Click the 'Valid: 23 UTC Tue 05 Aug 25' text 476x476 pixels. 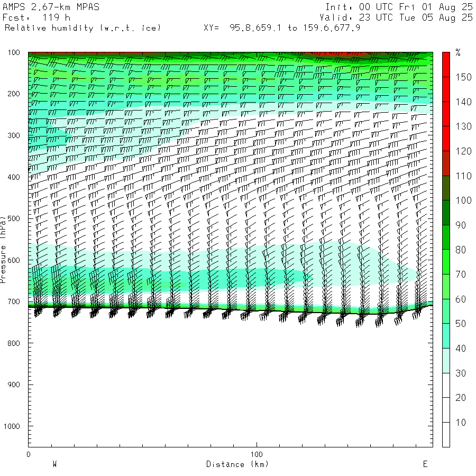click(396, 17)
